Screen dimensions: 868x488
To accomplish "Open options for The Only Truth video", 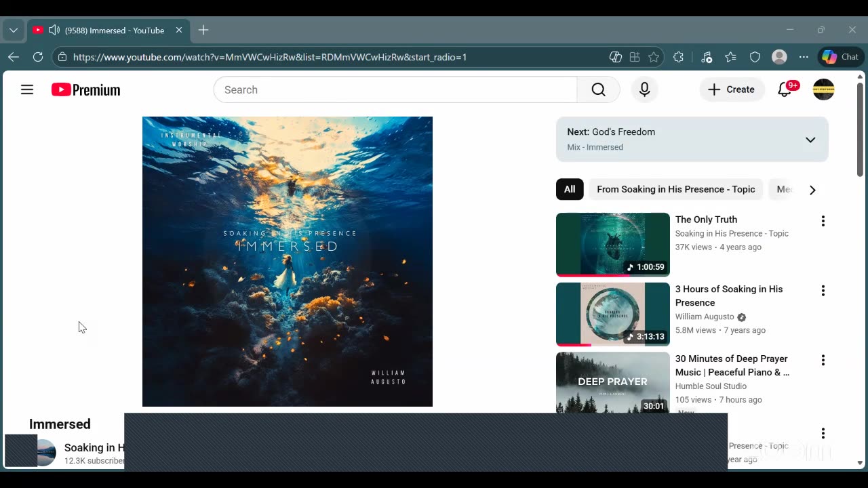I will click(823, 221).
